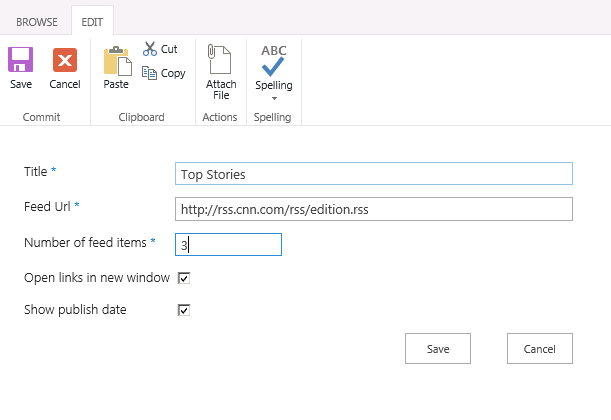611x420 pixels.
Task: Click the bottom Cancel button
Action: point(540,349)
